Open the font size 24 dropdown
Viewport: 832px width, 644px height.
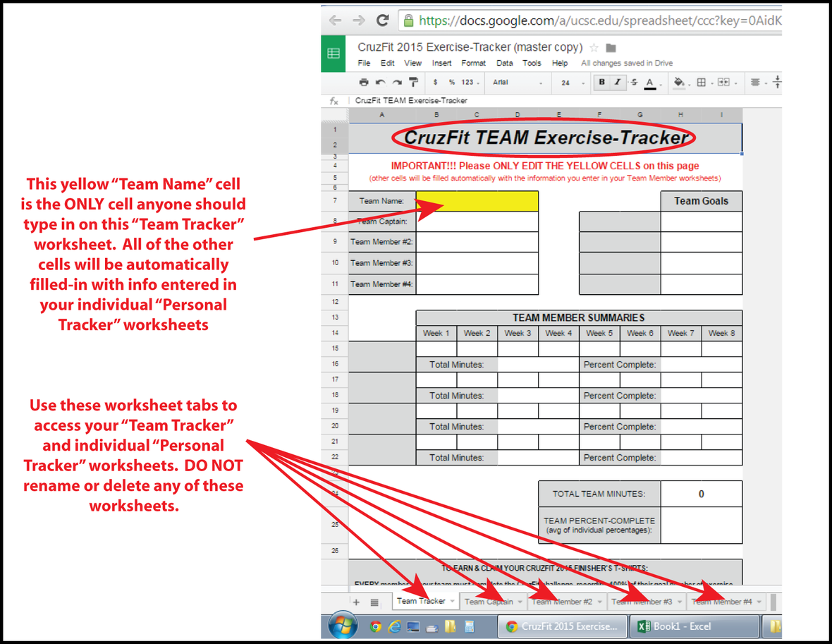pyautogui.click(x=573, y=83)
